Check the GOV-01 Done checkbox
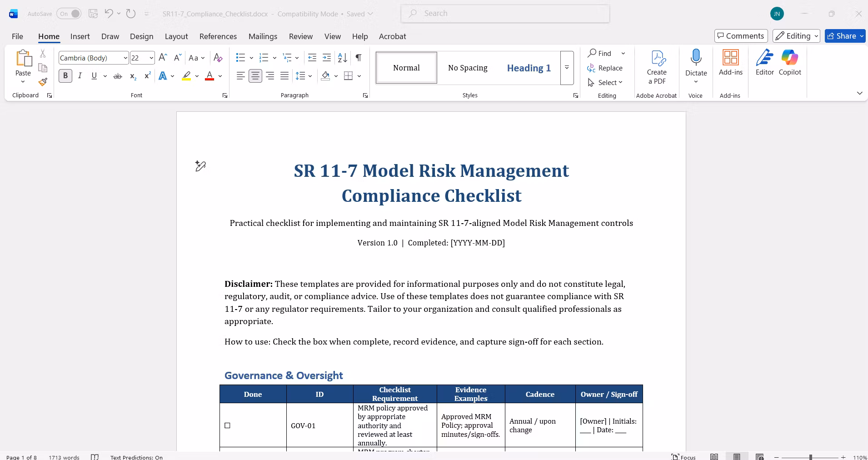This screenshot has height=460, width=868. [228, 425]
